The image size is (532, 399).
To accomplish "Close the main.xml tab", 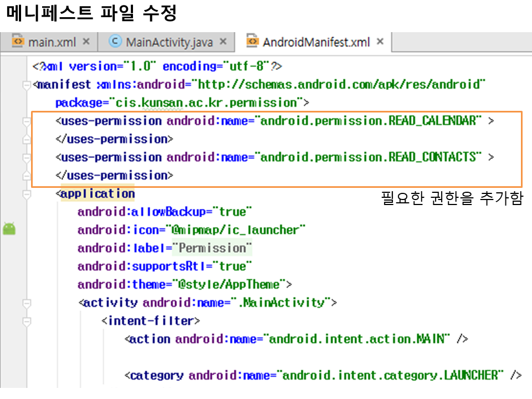I will [x=86, y=42].
